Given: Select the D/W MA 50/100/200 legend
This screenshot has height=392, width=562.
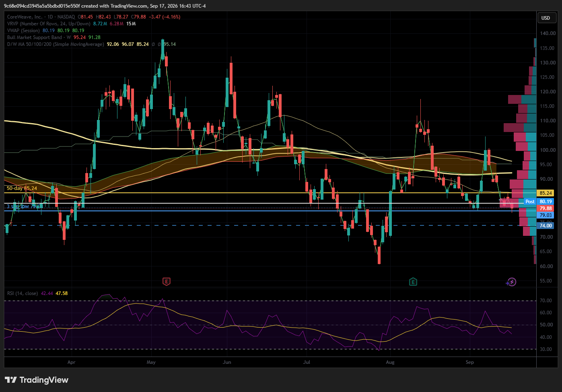Looking at the screenshot, I should [x=56, y=44].
